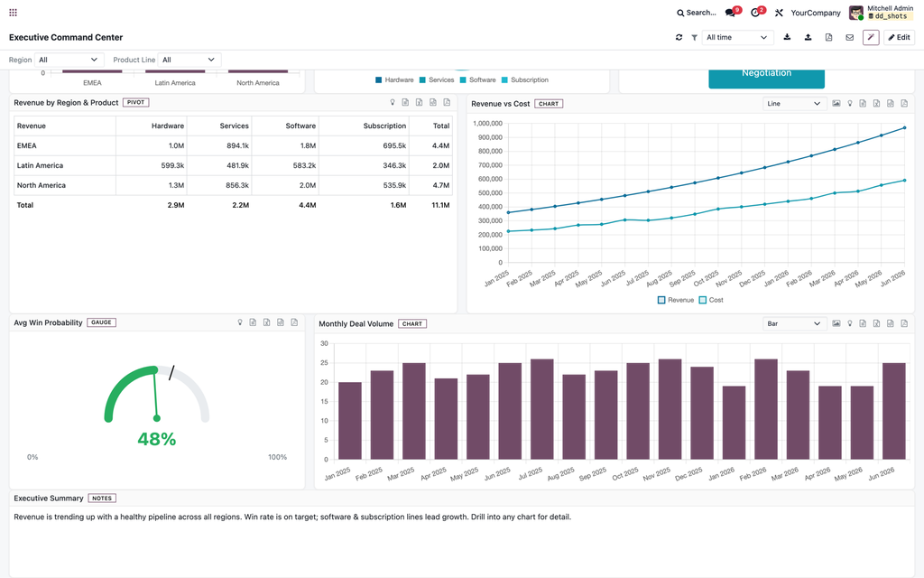Toggle Revenue series in chart legend
The width and height of the screenshot is (924, 578).
[675, 300]
